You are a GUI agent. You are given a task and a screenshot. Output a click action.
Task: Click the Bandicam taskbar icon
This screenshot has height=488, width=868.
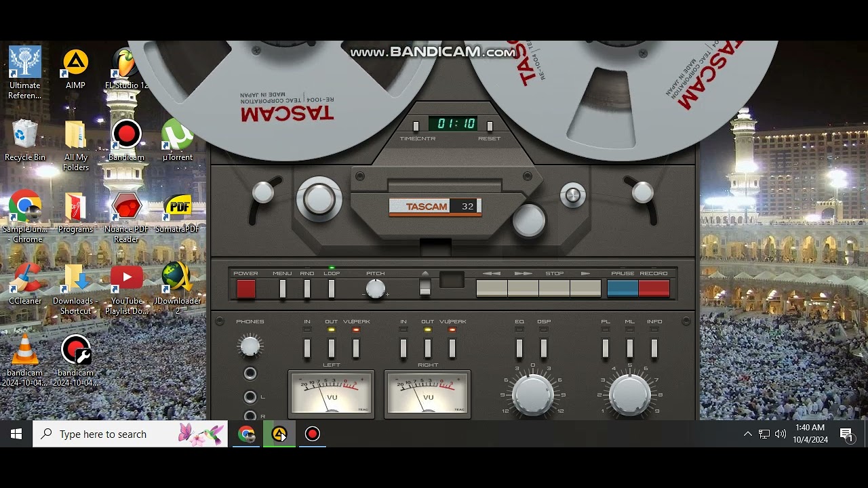313,434
